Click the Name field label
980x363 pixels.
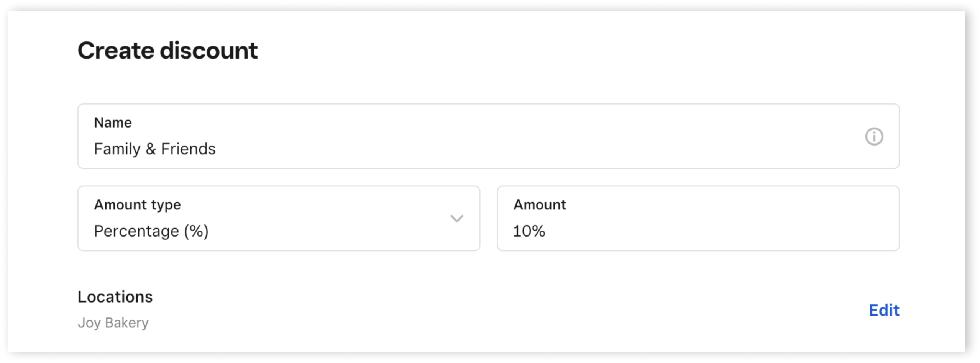click(x=113, y=122)
